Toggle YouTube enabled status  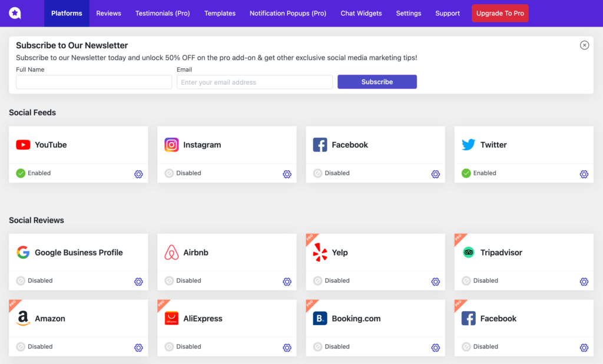point(21,173)
